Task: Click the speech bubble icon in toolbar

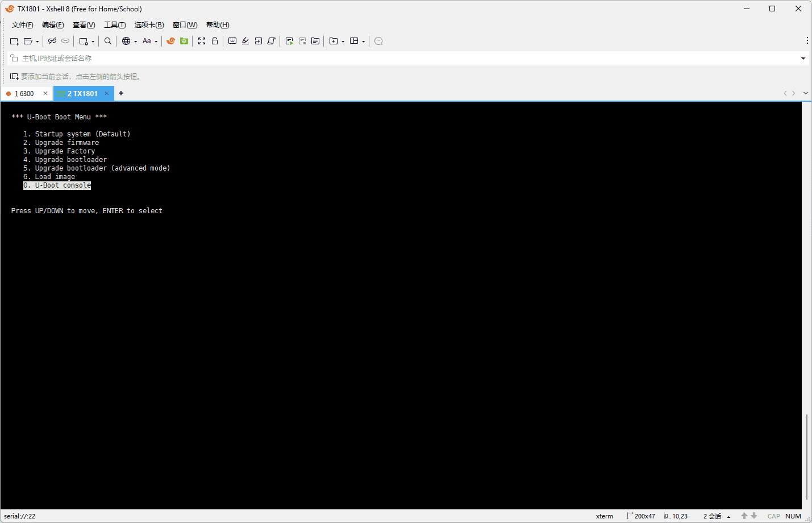Action: click(x=378, y=41)
